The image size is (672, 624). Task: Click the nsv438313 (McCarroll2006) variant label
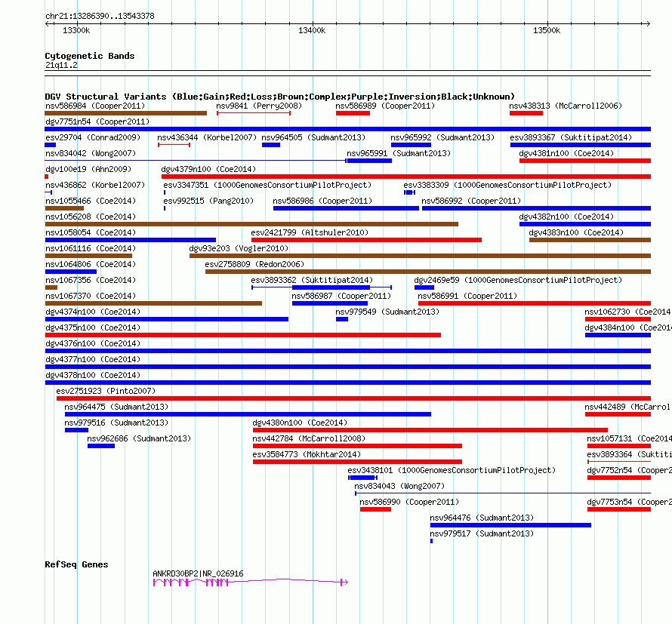(566, 106)
